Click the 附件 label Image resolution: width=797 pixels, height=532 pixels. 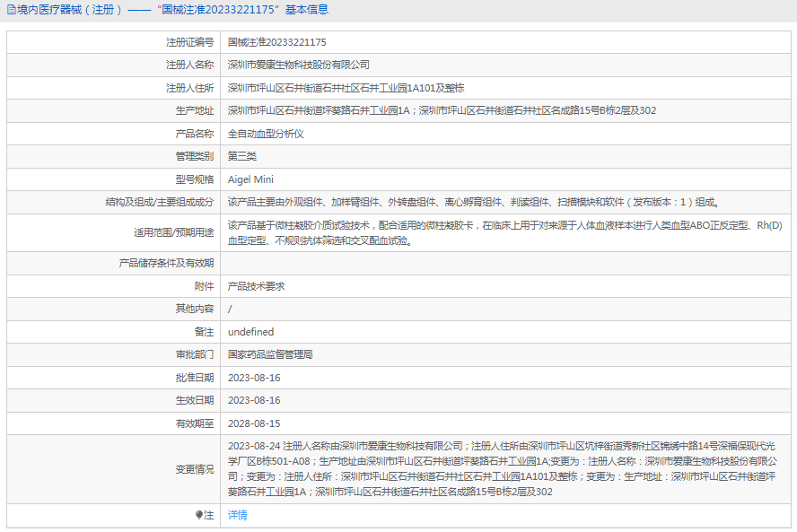pyautogui.click(x=205, y=286)
